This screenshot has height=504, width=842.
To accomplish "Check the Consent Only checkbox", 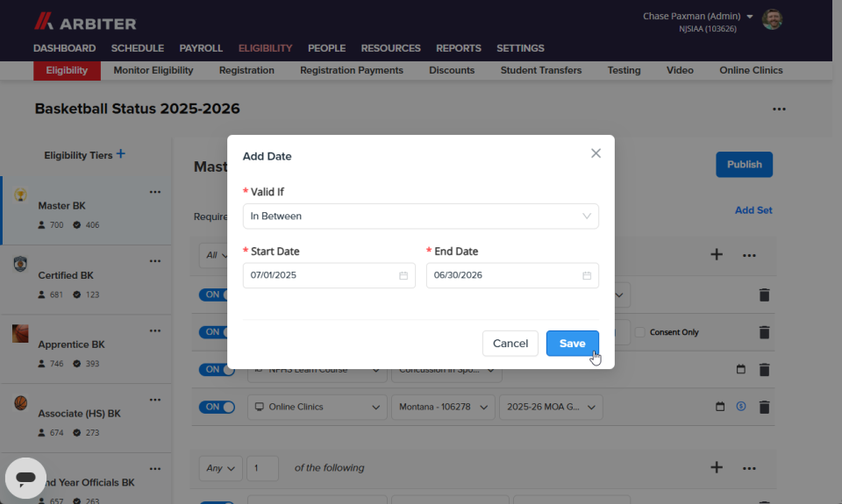I will (639, 332).
